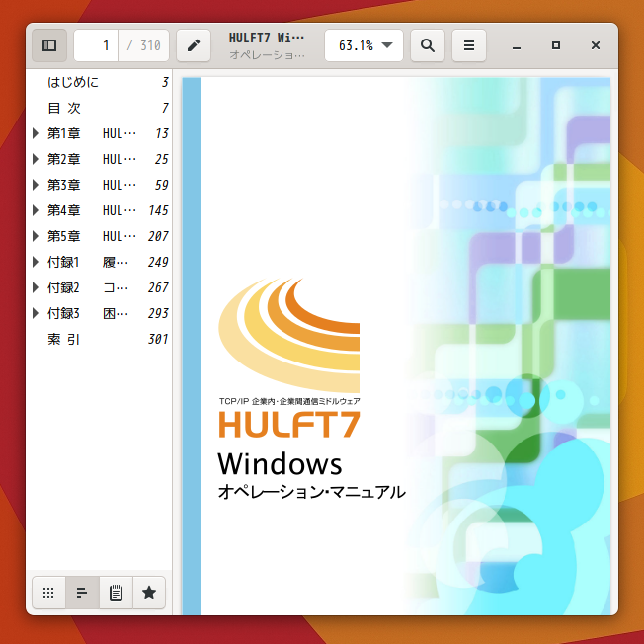Open the 63.1% zoom dropdown

[x=363, y=45]
